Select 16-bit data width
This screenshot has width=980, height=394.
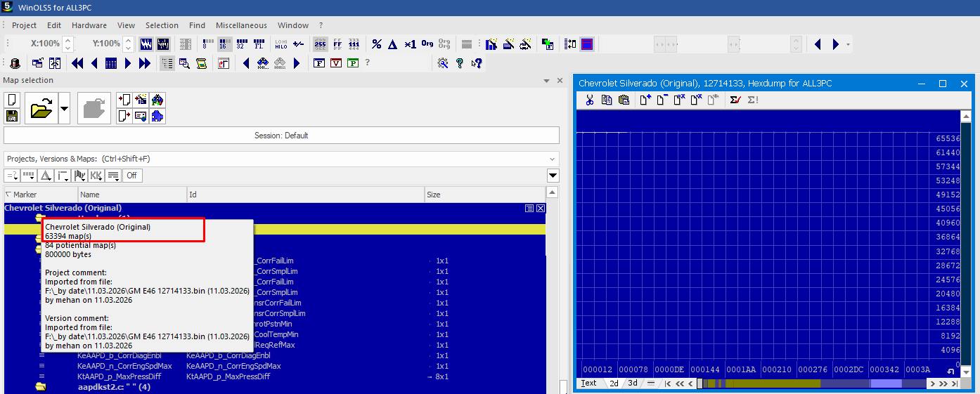[x=224, y=44]
